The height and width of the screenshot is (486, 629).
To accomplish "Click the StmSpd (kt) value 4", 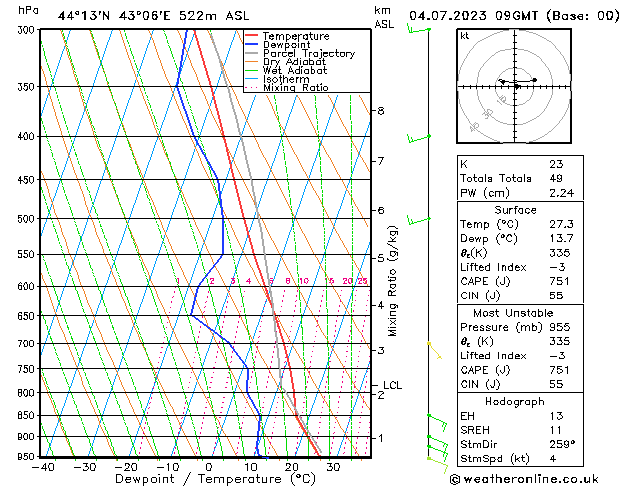I will click(553, 458).
